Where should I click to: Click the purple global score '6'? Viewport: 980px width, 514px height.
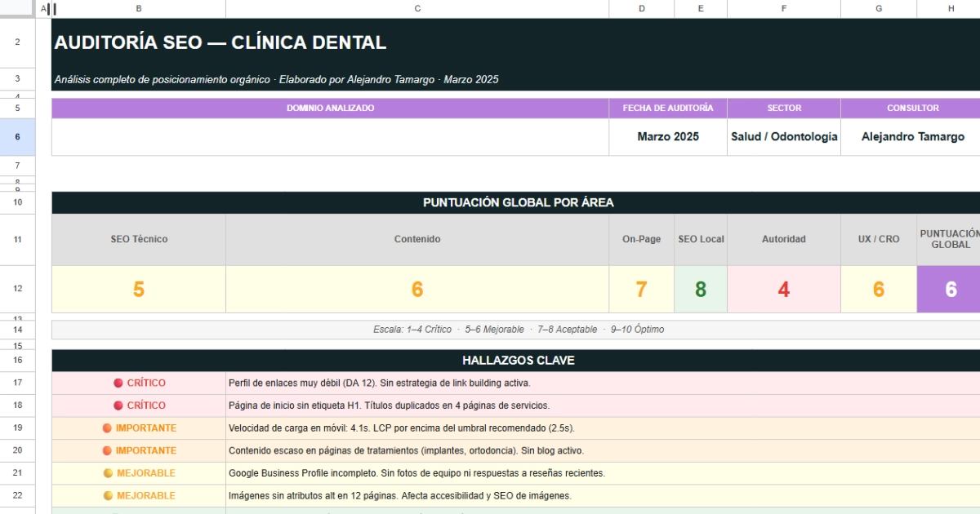949,289
